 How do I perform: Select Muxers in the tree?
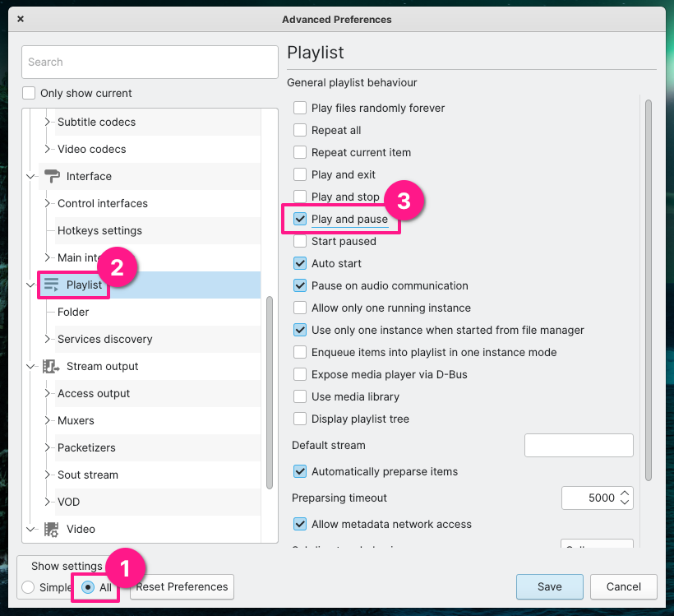(x=76, y=420)
